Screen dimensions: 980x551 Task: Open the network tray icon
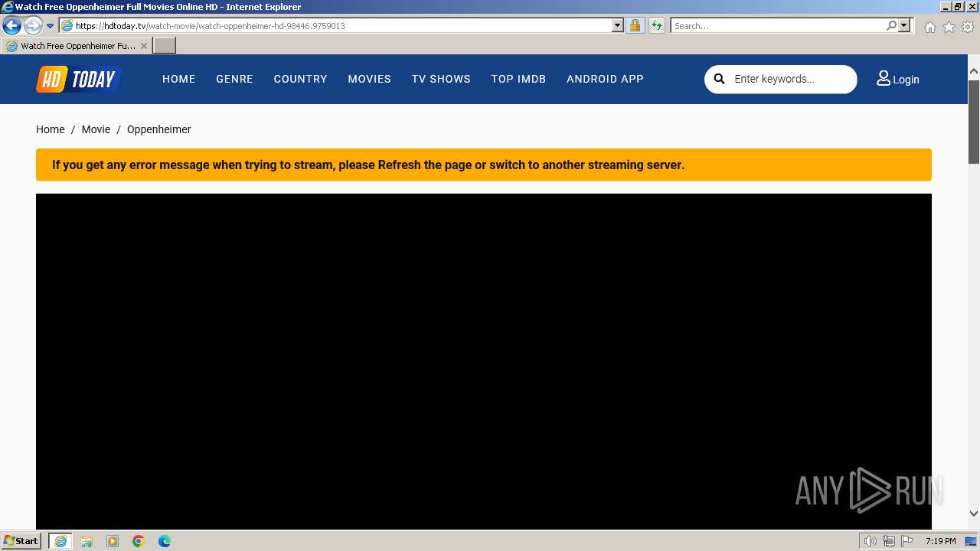pos(889,541)
